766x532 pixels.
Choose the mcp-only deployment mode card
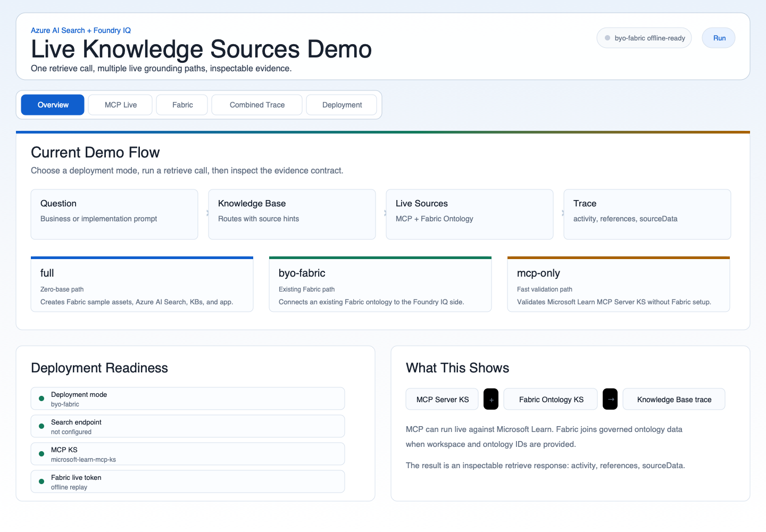619,284
